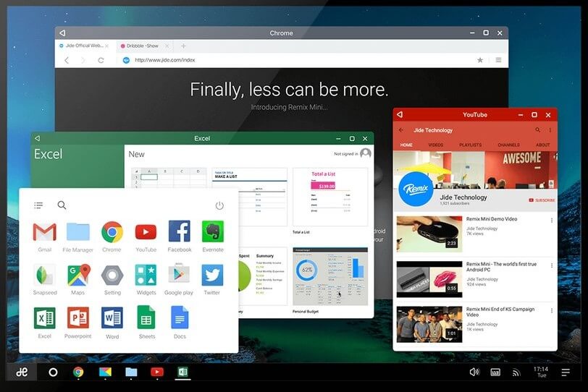This screenshot has width=588, height=392.
Task: Open Gmail from the app launcher
Action: 45,232
